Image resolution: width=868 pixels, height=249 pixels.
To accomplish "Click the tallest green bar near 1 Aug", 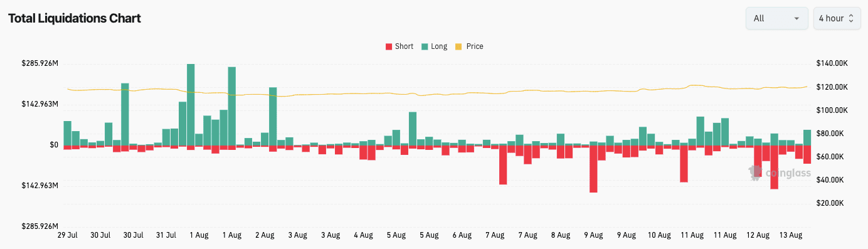I will [x=191, y=105].
